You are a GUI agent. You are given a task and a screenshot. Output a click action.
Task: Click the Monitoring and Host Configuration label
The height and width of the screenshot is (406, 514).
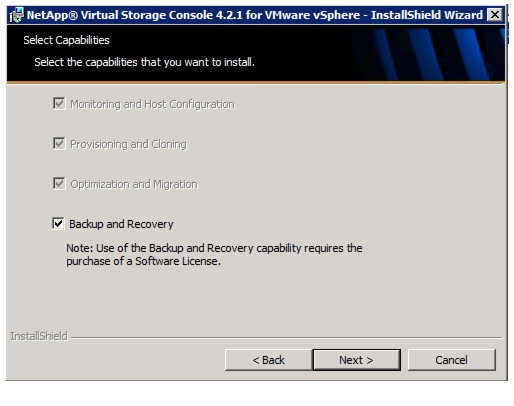pyautogui.click(x=152, y=104)
